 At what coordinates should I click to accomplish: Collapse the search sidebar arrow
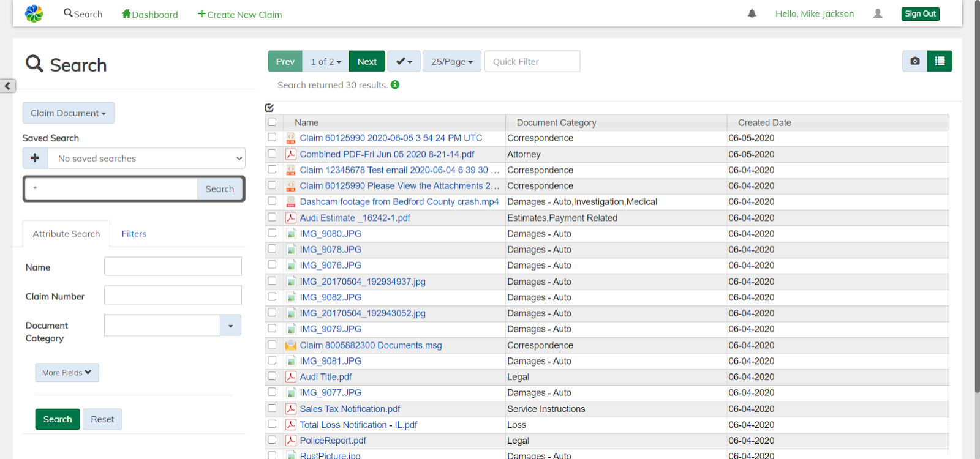click(x=7, y=86)
